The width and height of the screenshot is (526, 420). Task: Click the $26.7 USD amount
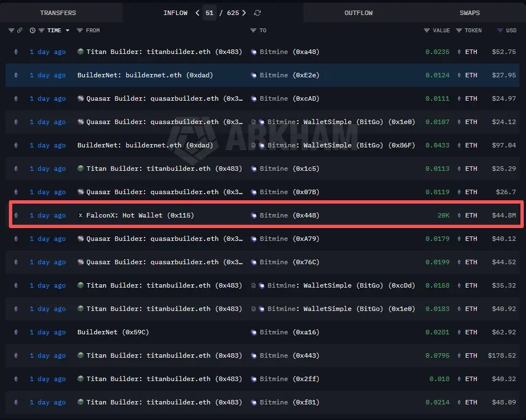point(506,192)
